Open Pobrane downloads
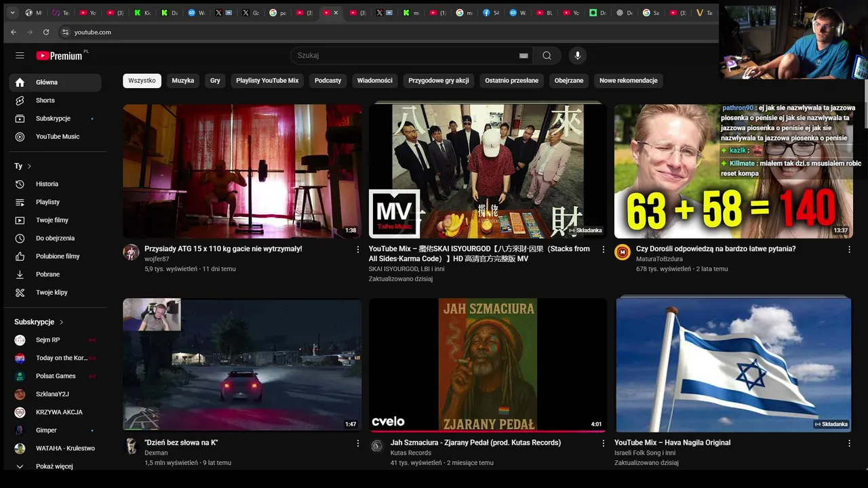This screenshot has width=868, height=488. (x=55, y=274)
